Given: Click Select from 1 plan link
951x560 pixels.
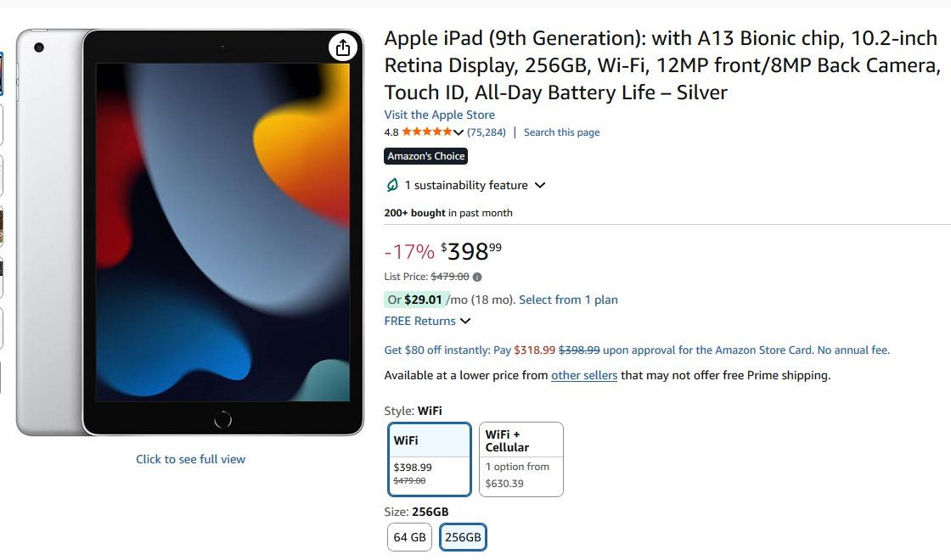Looking at the screenshot, I should [x=568, y=300].
